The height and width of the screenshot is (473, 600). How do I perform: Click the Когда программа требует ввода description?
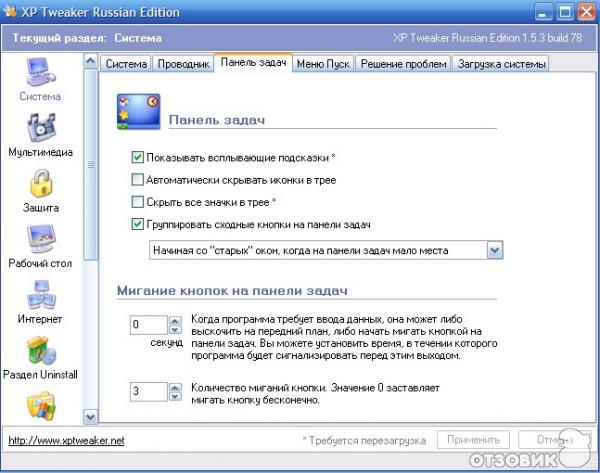344,337
